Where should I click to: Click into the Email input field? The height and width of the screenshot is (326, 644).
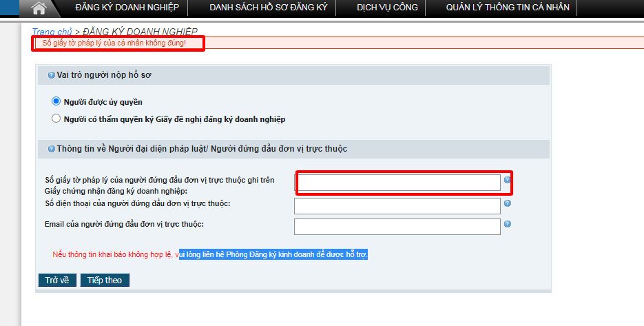[397, 227]
